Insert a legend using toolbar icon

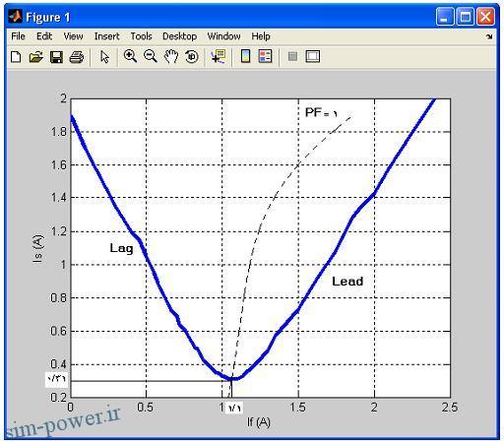(x=265, y=56)
